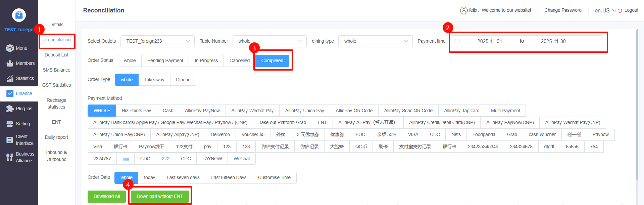
Task: Select Pending Payment order status
Action: [165, 61]
